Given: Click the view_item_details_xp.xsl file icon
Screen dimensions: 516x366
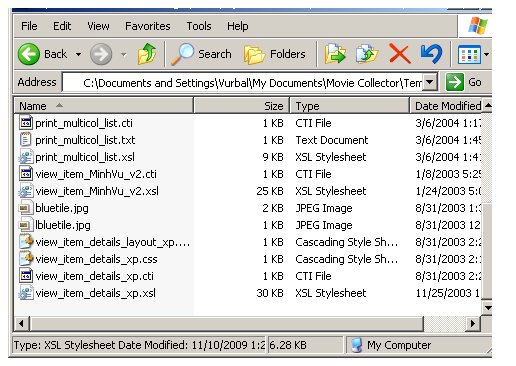Looking at the screenshot, I should (26, 293).
